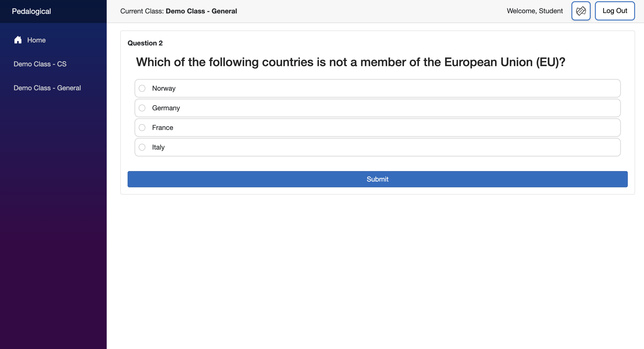Image resolution: width=644 pixels, height=349 pixels.
Task: Click the Welcome, Student greeting
Action: point(535,11)
